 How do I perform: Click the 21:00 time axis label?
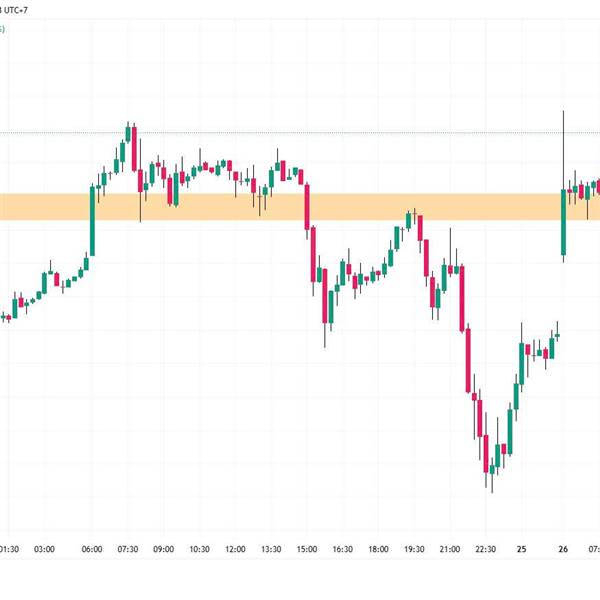450,549
